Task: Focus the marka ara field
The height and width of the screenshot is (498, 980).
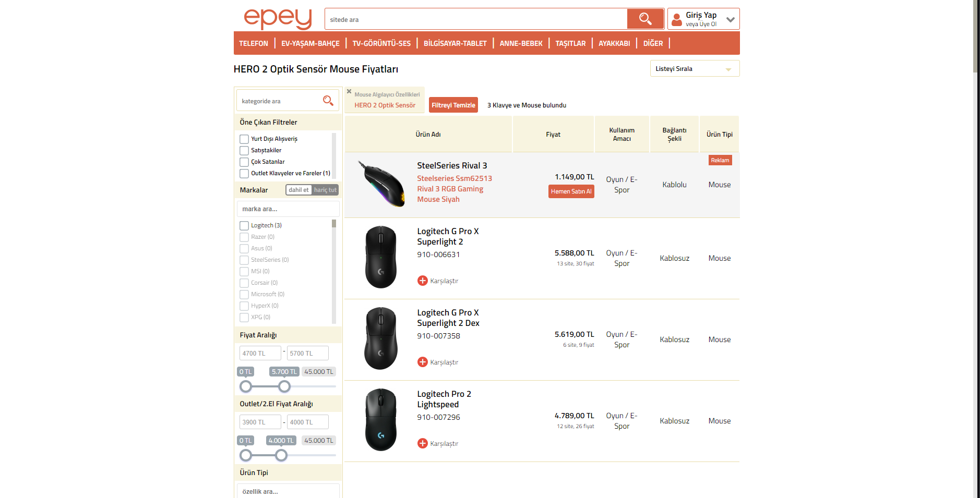Action: (288, 209)
